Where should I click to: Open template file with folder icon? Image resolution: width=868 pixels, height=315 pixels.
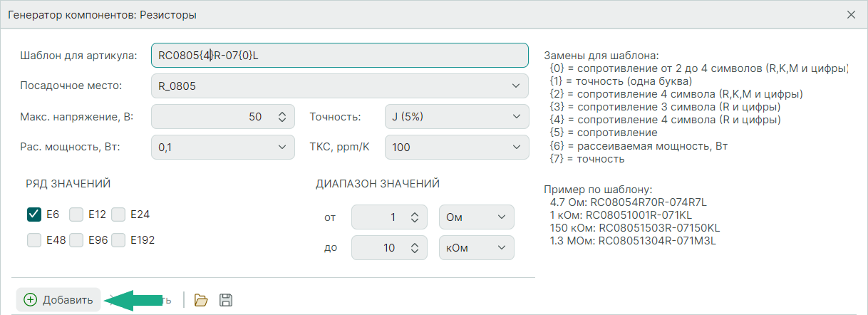pyautogui.click(x=201, y=300)
